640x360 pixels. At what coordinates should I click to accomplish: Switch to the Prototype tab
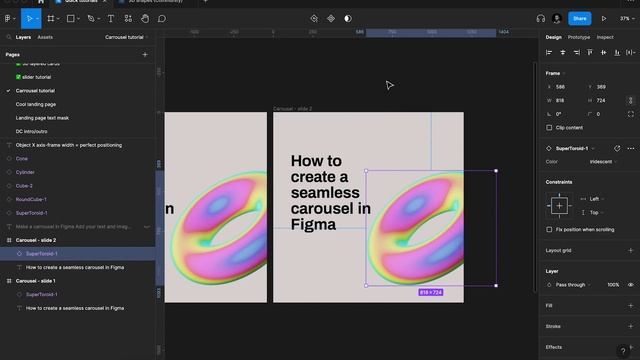click(579, 37)
